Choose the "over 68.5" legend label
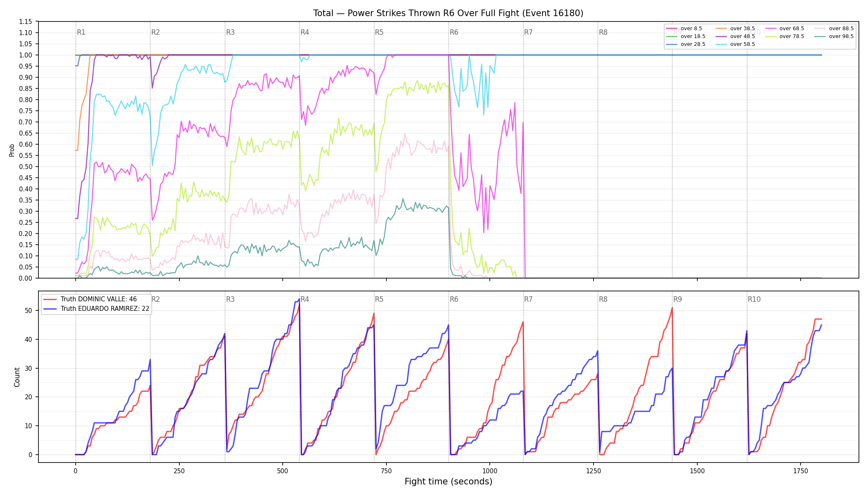Viewport: 868px width, 496px height. (792, 29)
